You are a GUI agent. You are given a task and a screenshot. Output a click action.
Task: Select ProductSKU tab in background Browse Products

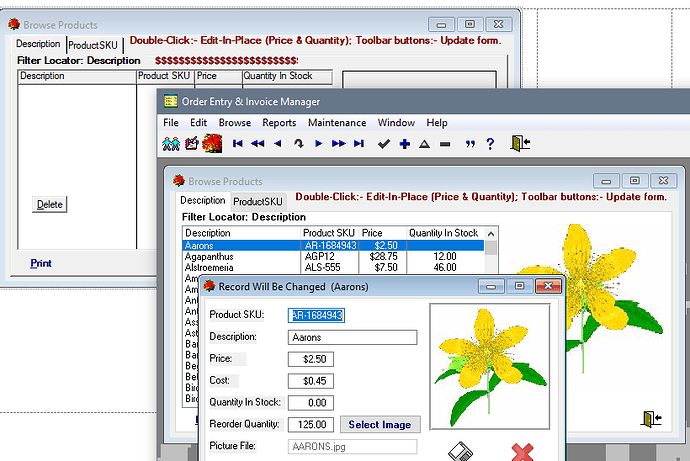[x=93, y=45]
